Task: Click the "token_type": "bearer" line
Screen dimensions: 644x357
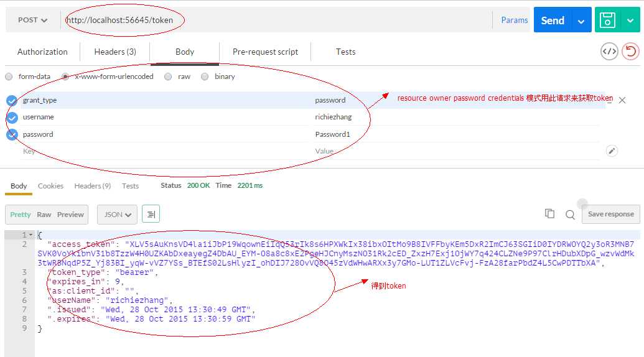Action: click(x=103, y=272)
